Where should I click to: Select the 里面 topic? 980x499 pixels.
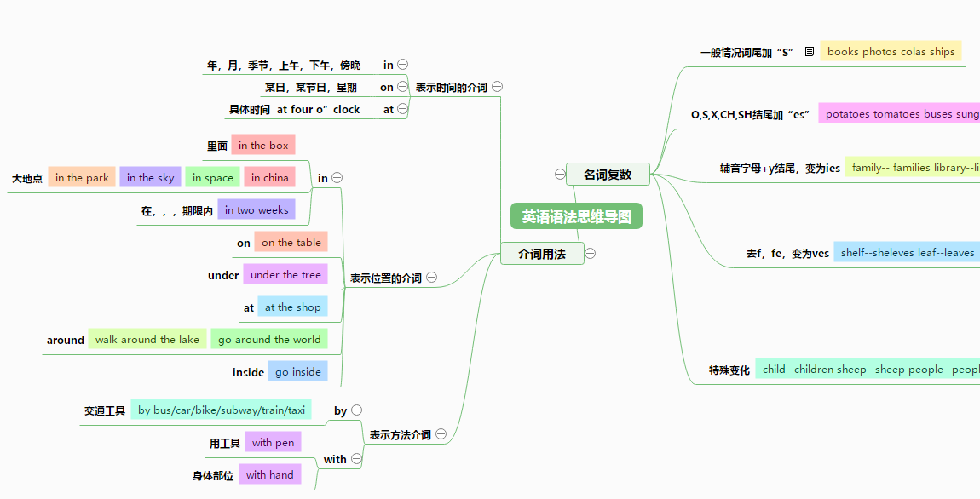click(x=216, y=146)
